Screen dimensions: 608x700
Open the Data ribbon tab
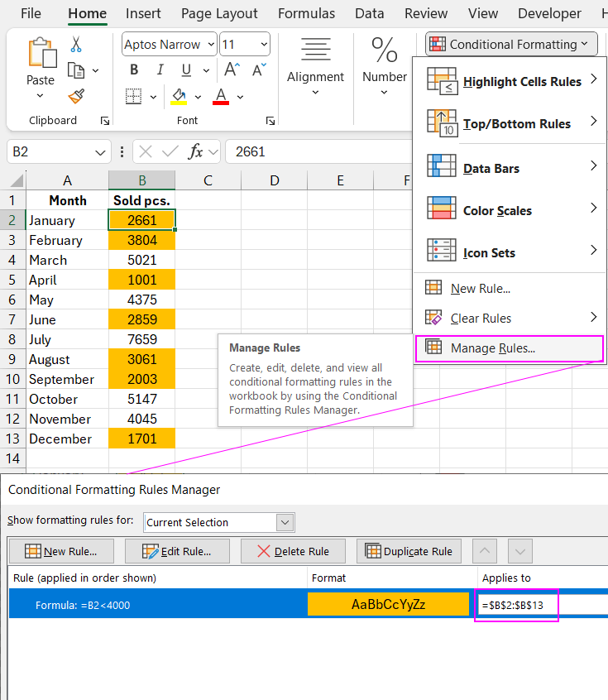click(369, 13)
